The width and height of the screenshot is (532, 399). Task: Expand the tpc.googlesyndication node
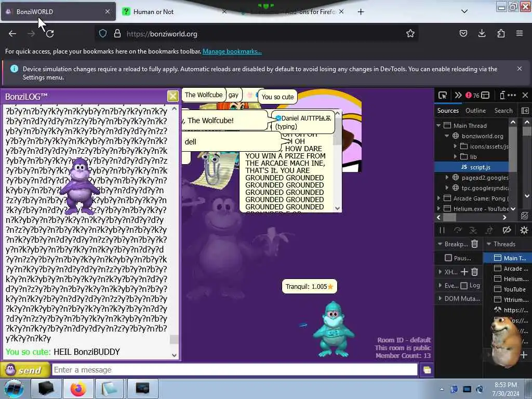click(x=447, y=188)
